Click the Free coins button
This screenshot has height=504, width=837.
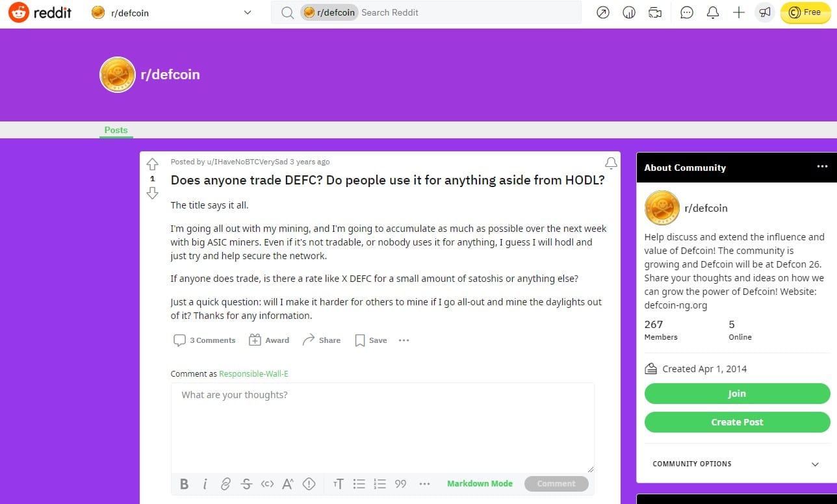[x=805, y=12]
